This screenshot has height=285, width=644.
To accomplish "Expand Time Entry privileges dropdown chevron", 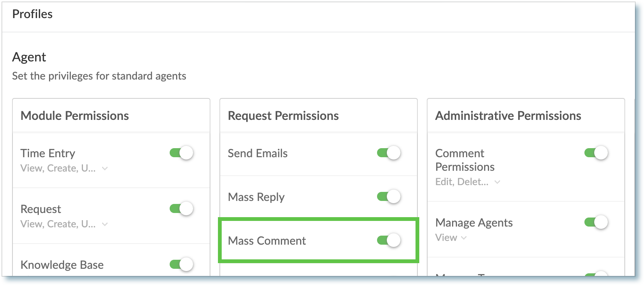I will [x=105, y=169].
